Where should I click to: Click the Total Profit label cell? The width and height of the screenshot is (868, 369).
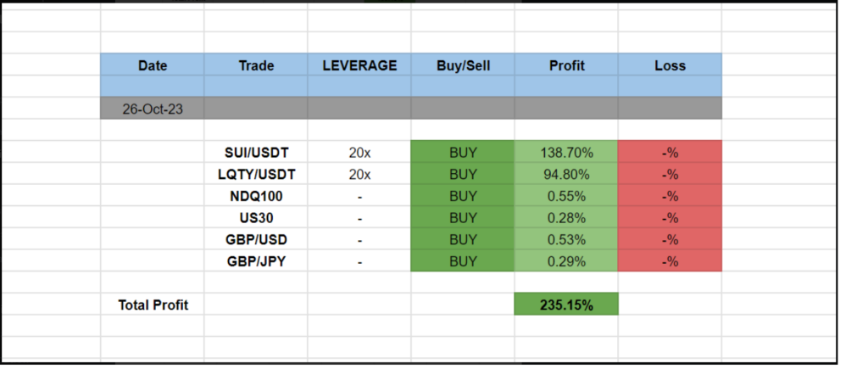coord(153,305)
